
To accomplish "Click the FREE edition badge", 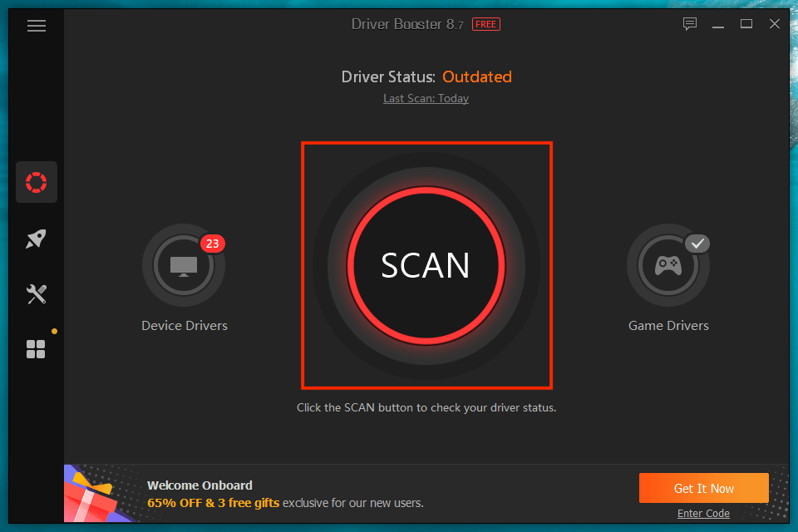I will [x=486, y=24].
